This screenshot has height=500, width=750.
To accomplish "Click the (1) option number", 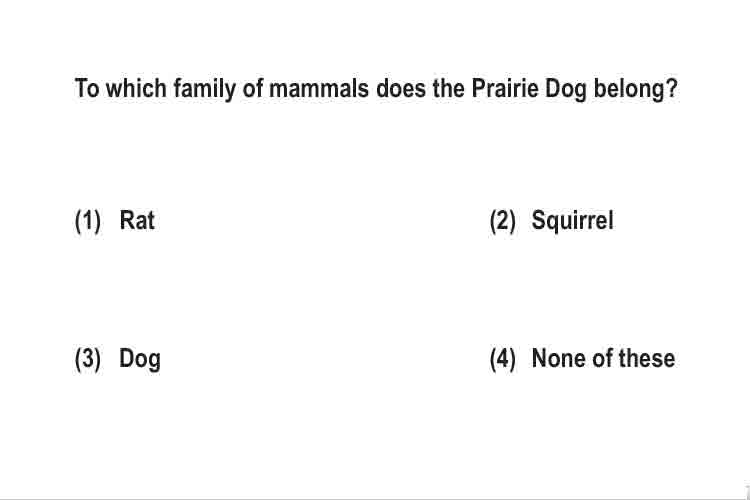I will pos(88,222).
